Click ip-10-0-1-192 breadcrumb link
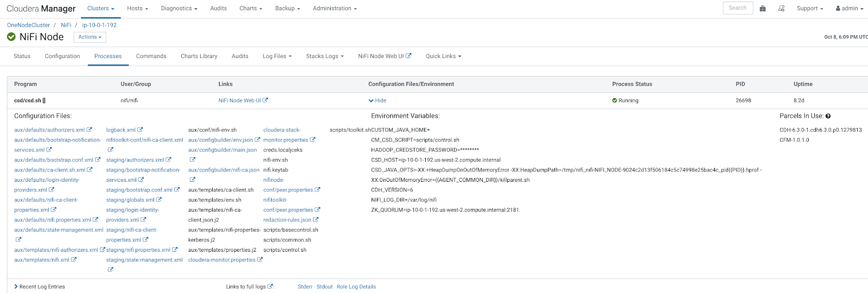Screen dimensions: 868x293 (99, 25)
